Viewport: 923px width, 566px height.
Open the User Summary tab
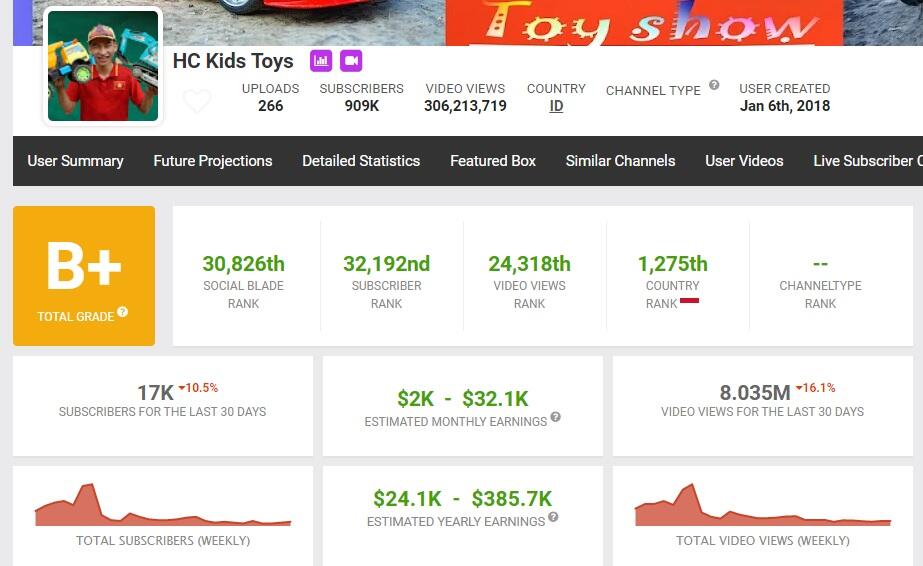click(x=75, y=161)
